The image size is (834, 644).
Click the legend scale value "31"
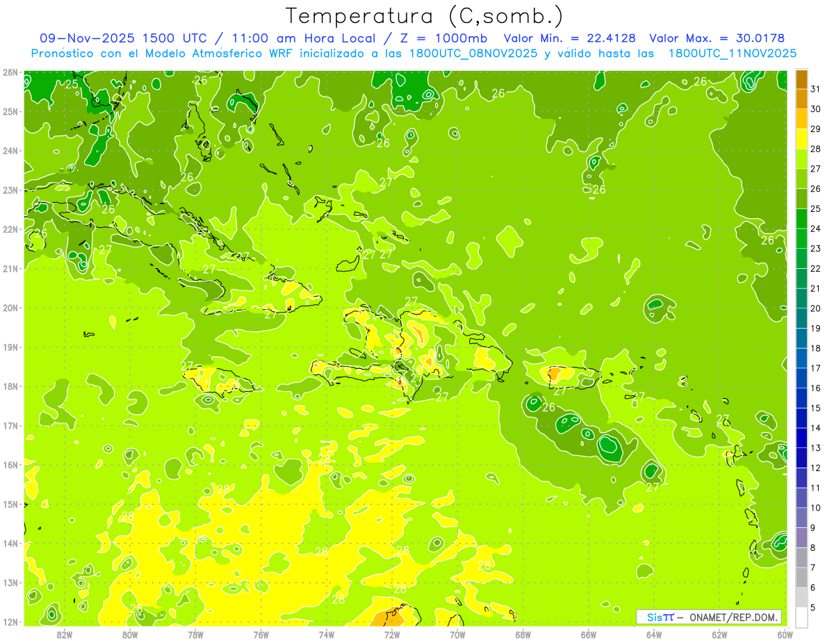point(815,89)
